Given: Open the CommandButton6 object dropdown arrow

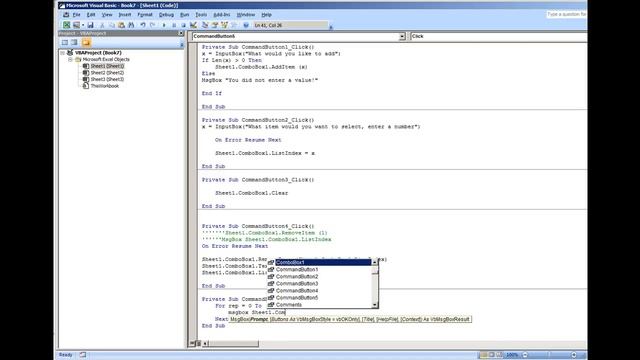Looking at the screenshot, I should point(402,36).
